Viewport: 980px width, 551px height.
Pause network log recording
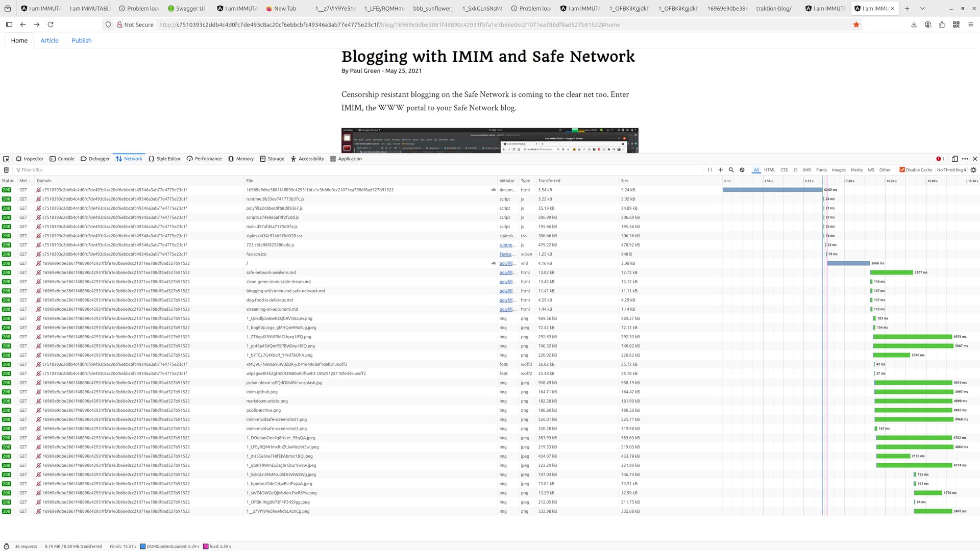click(709, 170)
